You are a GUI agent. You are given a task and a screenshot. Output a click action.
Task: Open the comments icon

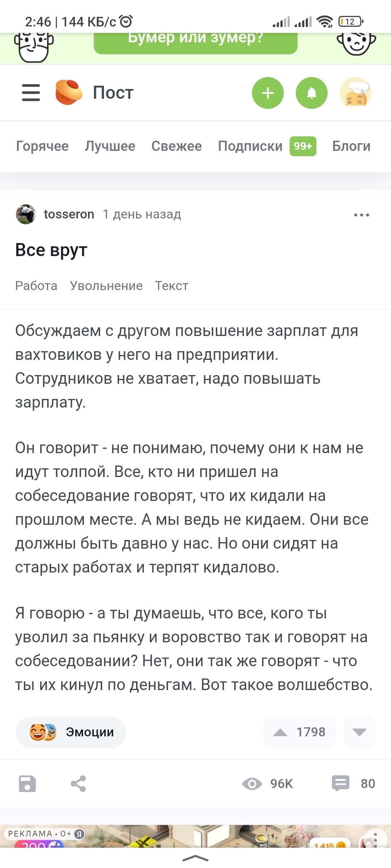pyautogui.click(x=340, y=783)
